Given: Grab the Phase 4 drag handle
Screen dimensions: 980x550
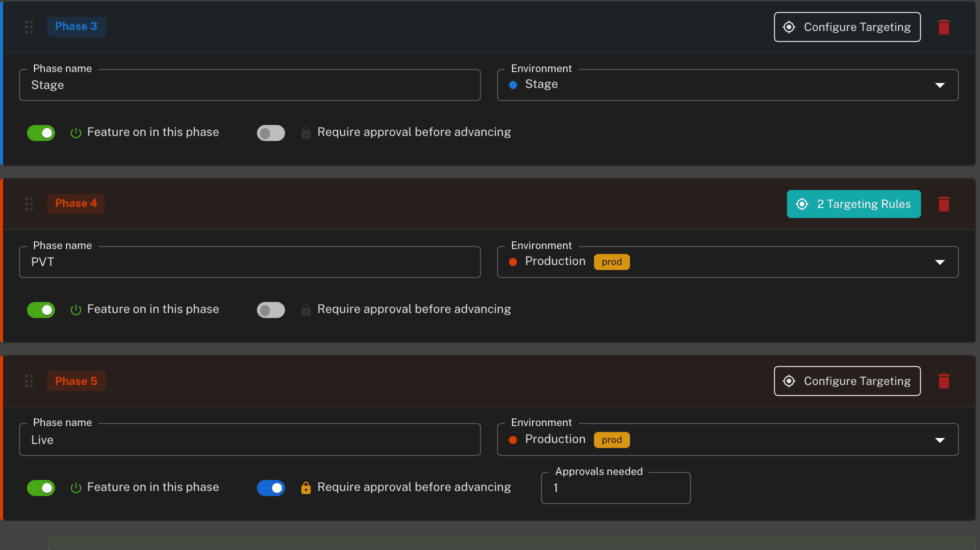Looking at the screenshot, I should click(x=29, y=204).
